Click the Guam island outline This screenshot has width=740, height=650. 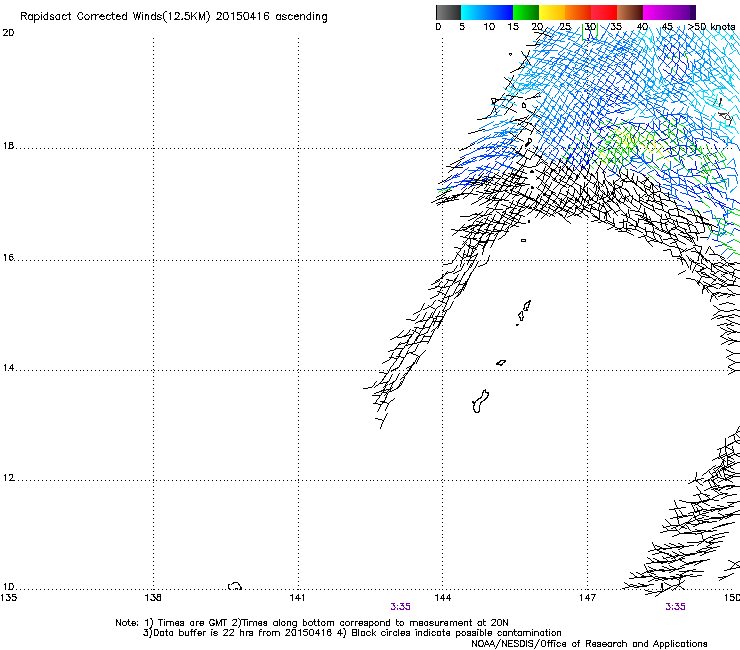[480, 402]
